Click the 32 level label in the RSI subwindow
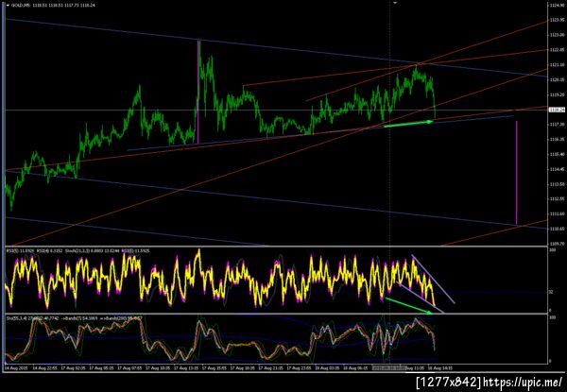567x392 pixels. click(551, 292)
